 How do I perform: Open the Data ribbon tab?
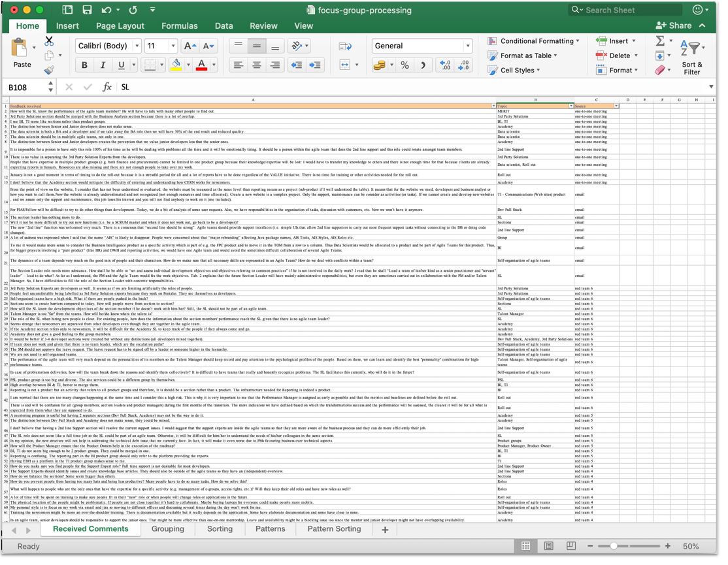tap(223, 26)
